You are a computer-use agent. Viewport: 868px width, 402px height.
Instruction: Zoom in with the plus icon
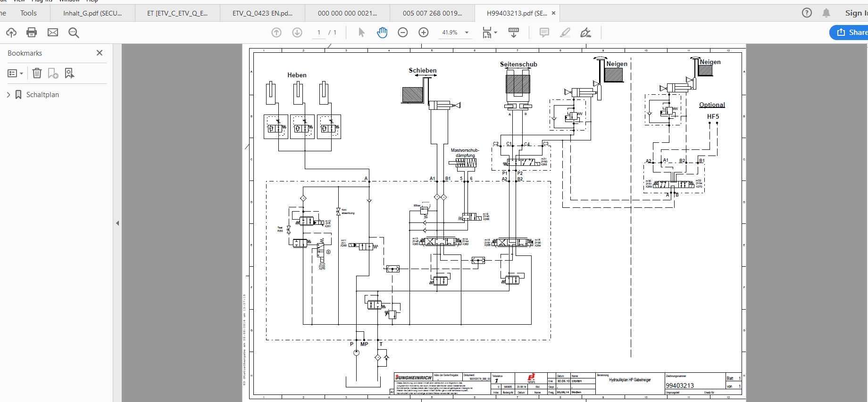tap(424, 33)
